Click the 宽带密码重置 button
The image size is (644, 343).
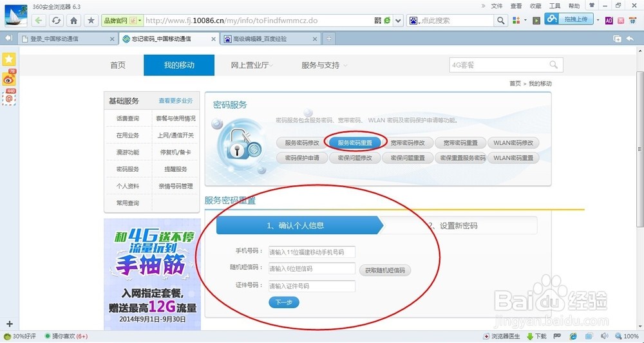click(x=460, y=143)
